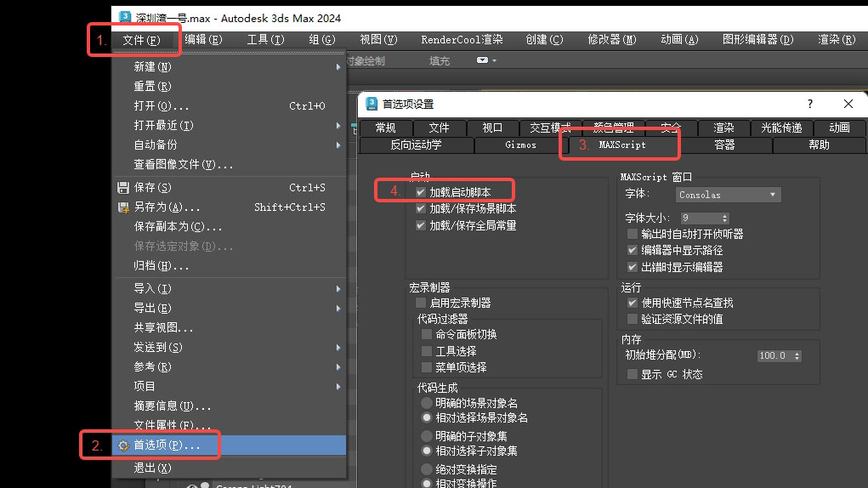Viewport: 868px width, 488px height.
Task: Expand 导入(I) submenu
Action: click(x=338, y=289)
